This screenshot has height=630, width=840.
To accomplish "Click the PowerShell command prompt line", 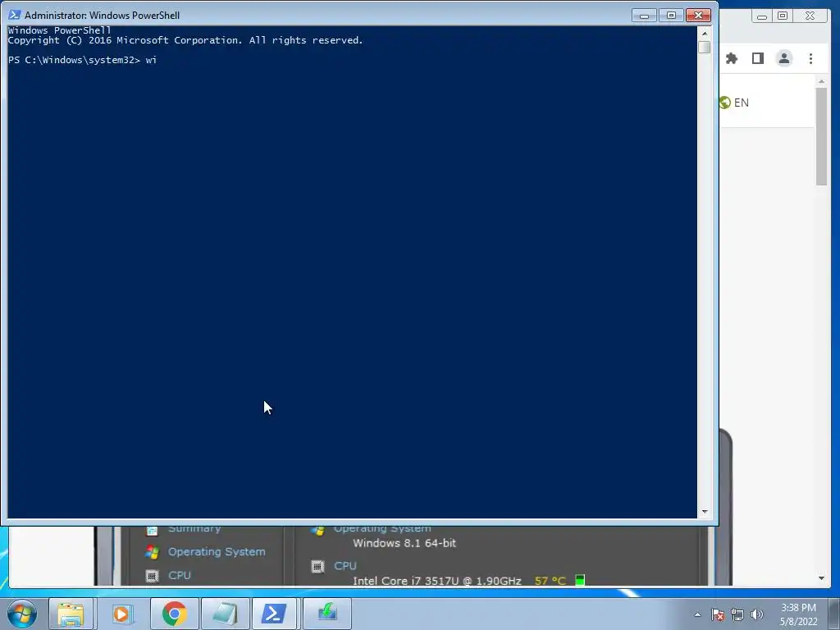I will pyautogui.click(x=83, y=60).
